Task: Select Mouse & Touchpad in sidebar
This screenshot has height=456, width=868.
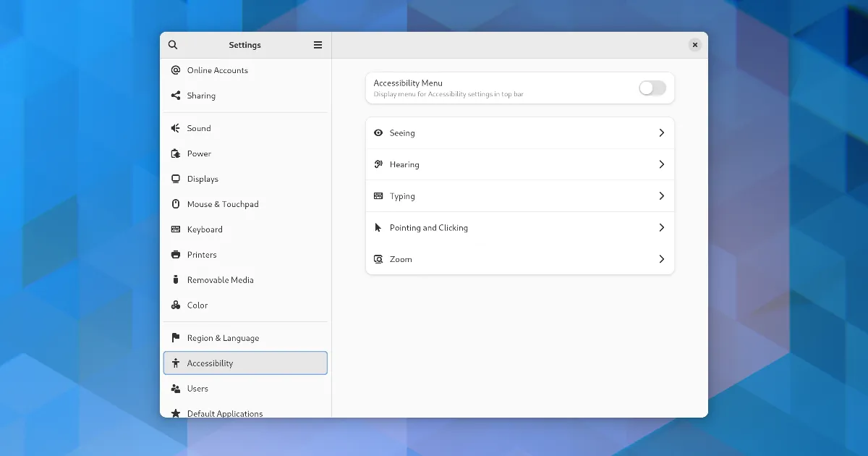Action: pyautogui.click(x=223, y=204)
